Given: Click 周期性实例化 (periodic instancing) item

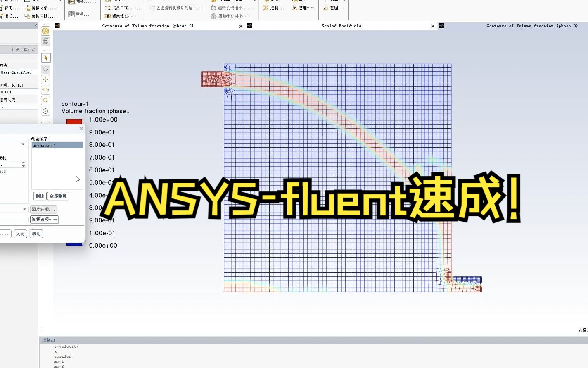Looking at the screenshot, I should coord(230,16).
